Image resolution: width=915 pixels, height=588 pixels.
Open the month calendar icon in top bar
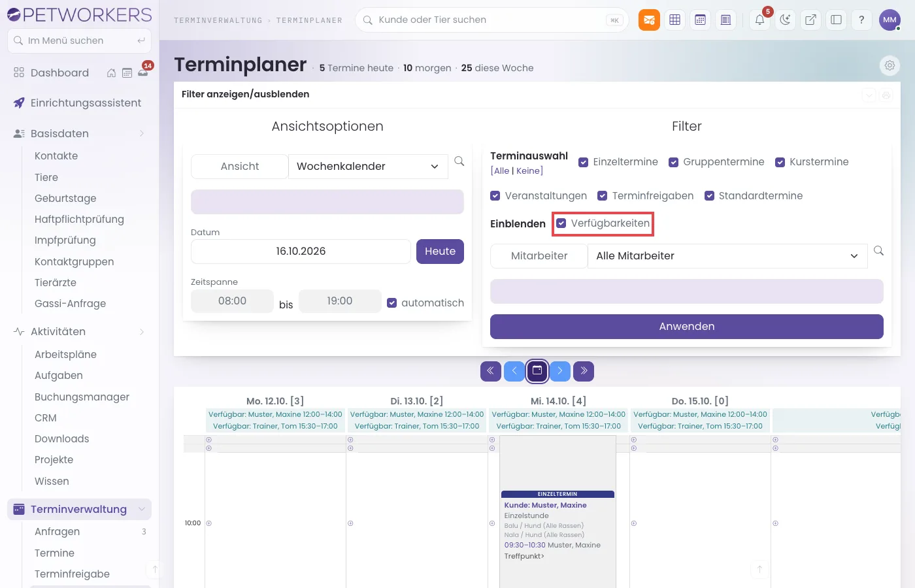(700, 20)
